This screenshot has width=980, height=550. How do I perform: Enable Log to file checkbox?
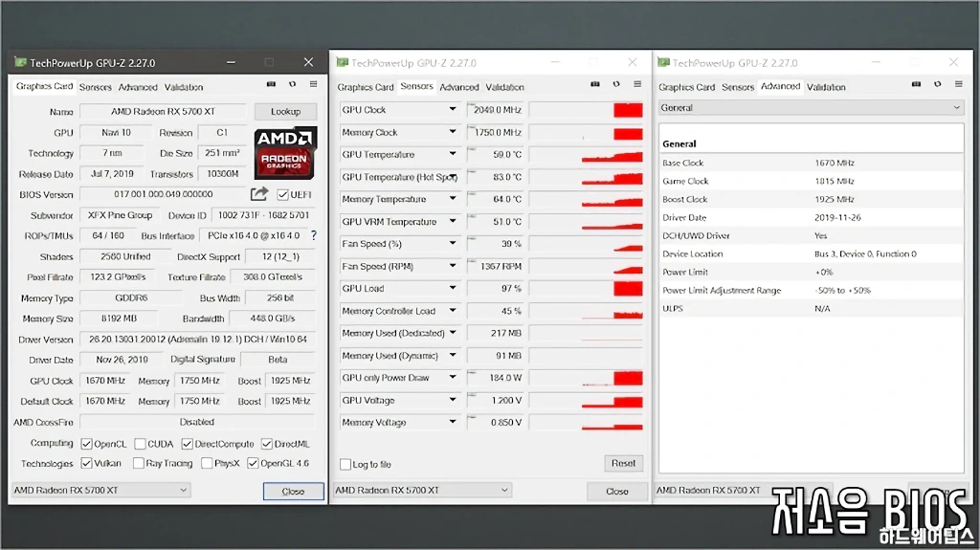345,464
